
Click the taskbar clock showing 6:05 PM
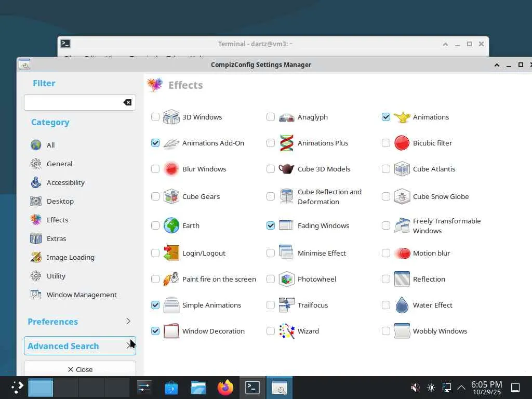(x=486, y=388)
